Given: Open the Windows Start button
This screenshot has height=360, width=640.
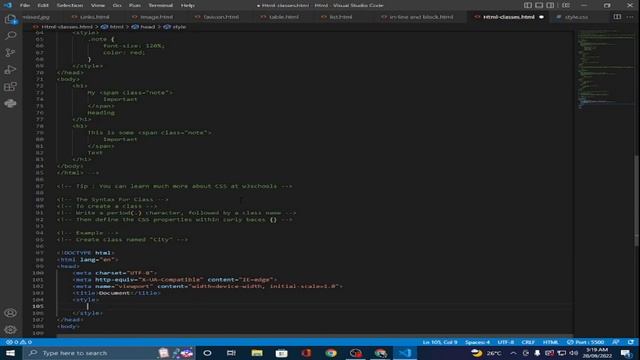Looking at the screenshot, I should 10,353.
